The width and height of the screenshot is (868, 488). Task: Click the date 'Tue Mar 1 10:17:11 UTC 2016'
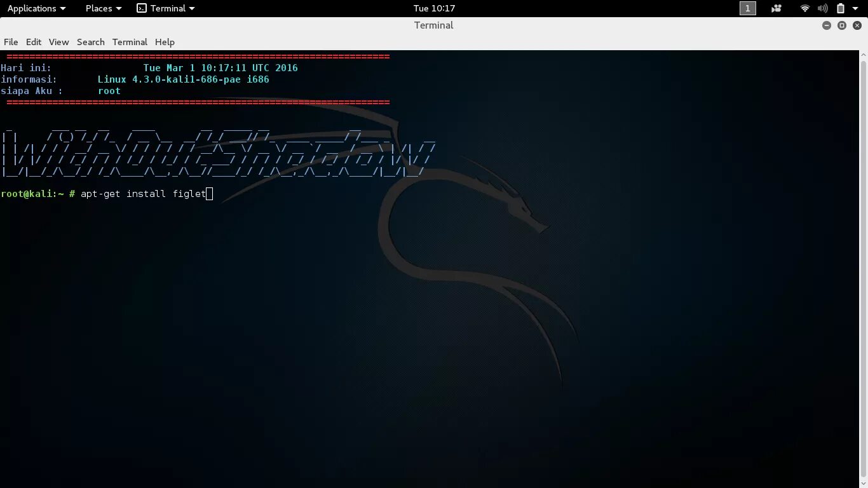[220, 68]
